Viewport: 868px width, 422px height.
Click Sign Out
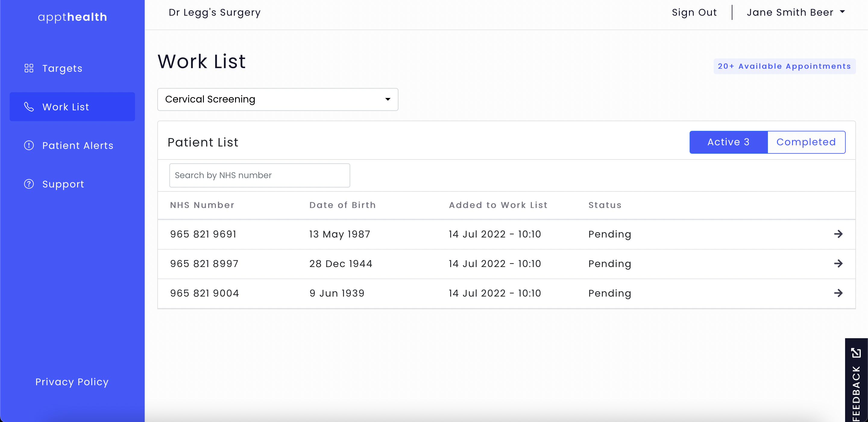click(694, 12)
